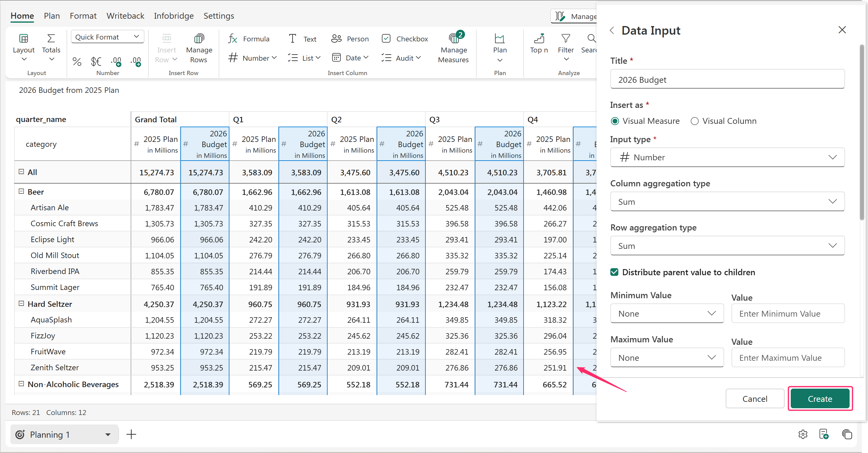Open the Formula column tool
Screen dimensions: 868x453
[x=249, y=39]
